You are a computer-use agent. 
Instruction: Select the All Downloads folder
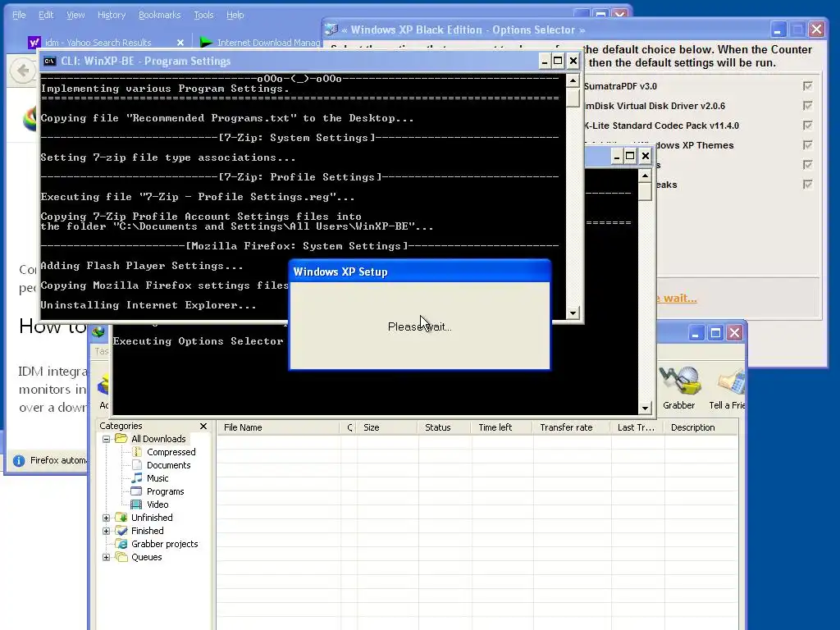[x=158, y=439]
